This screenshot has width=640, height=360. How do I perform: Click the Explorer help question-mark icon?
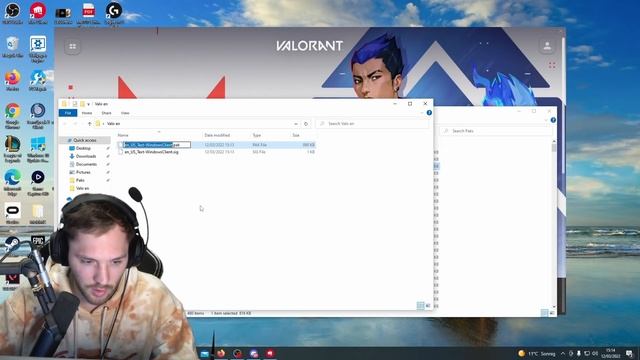[x=429, y=113]
